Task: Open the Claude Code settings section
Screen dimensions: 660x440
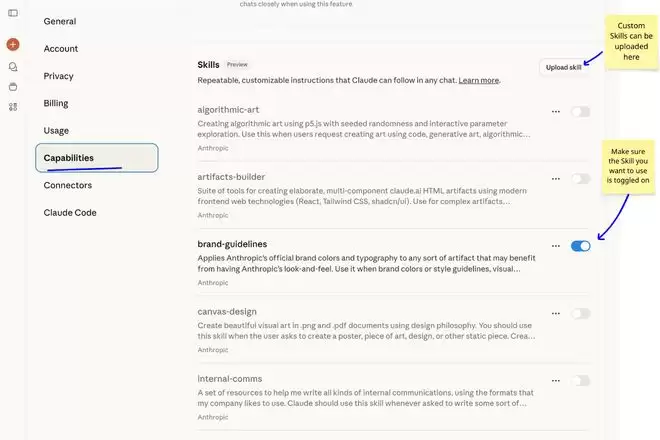Action: point(70,212)
